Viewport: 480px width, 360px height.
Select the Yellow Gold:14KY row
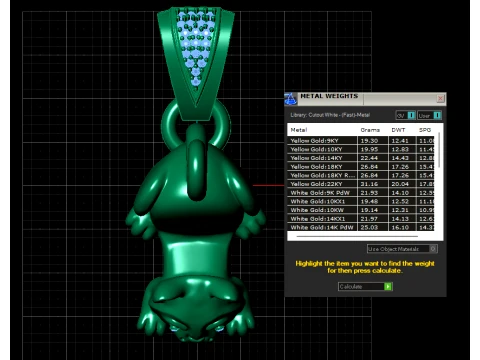[x=362, y=158]
